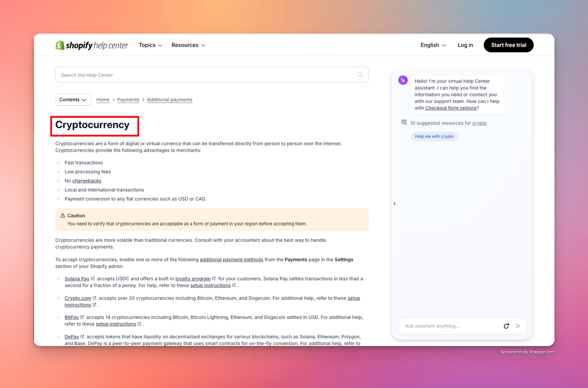Click the Start free trial button
588x388 pixels.
[x=509, y=45]
